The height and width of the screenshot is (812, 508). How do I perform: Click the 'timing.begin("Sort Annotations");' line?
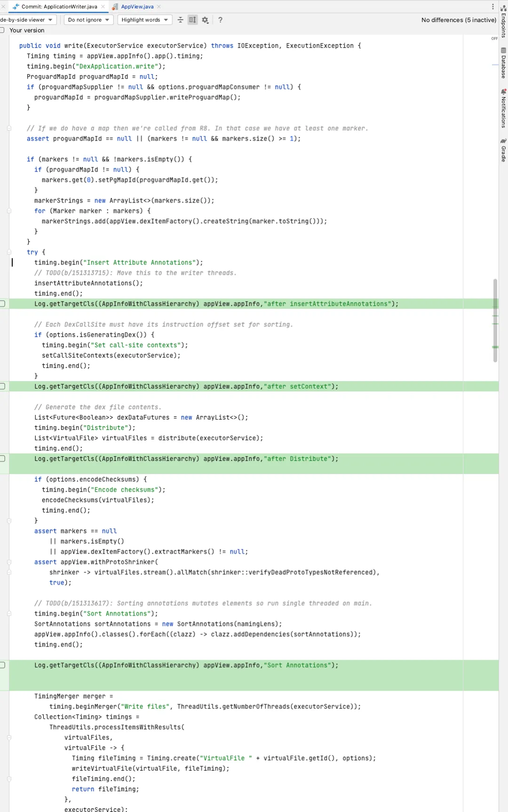[x=96, y=614]
